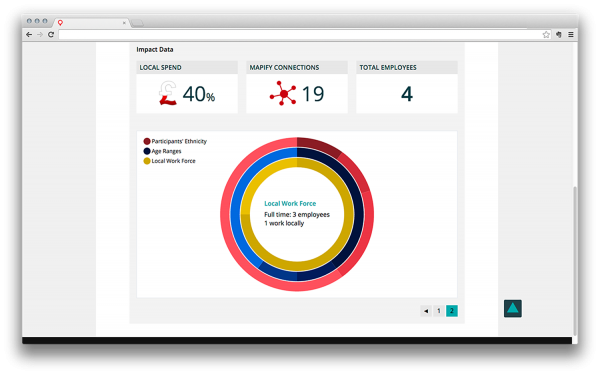
Task: Click the extension icon beside the star
Action: (559, 34)
